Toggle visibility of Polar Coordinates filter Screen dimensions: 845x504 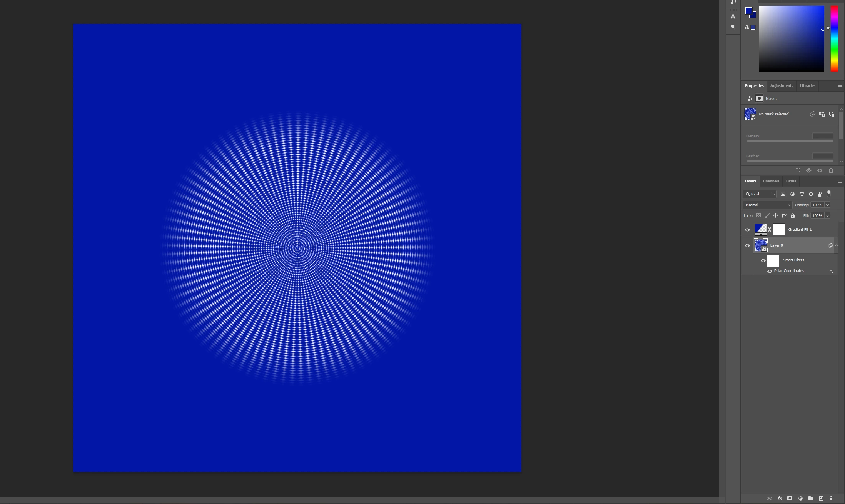point(770,271)
